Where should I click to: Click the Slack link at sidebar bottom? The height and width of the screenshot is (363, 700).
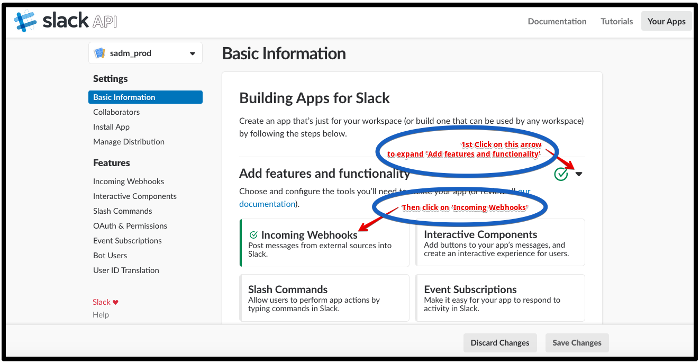click(x=101, y=302)
